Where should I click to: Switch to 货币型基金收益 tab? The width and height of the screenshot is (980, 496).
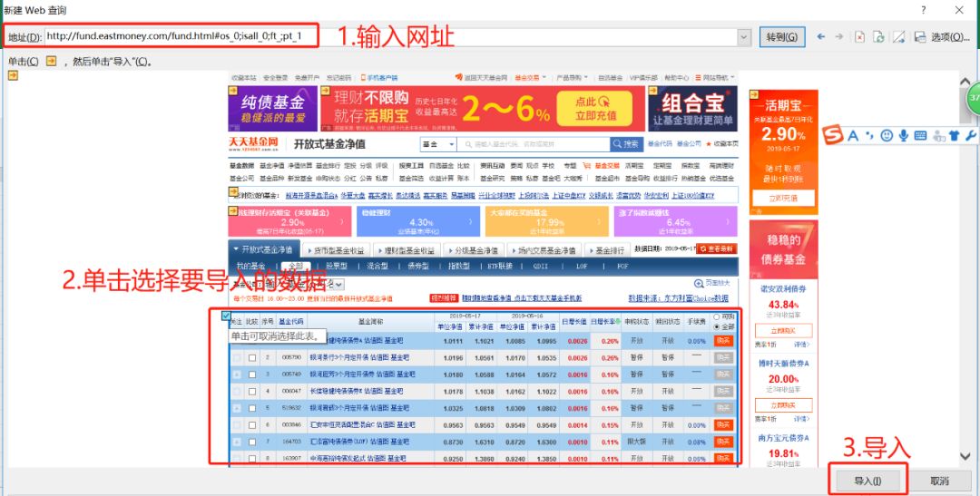pyautogui.click(x=337, y=250)
